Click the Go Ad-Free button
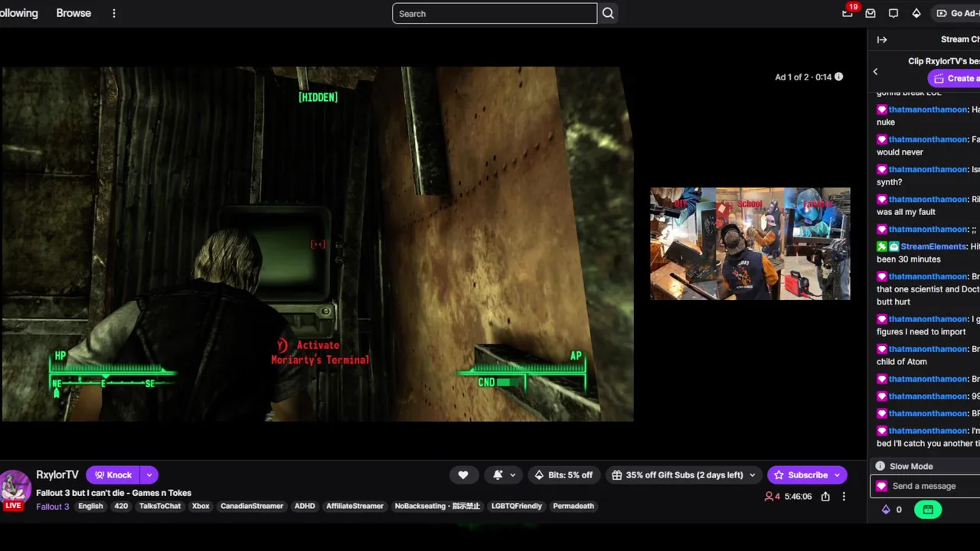Image resolution: width=980 pixels, height=551 pixels. coord(957,13)
